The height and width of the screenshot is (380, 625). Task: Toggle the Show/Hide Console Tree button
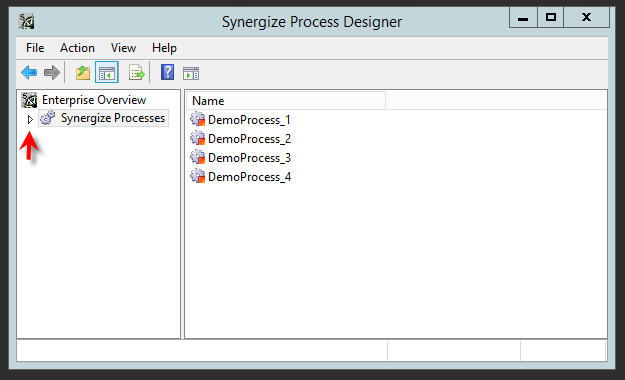tap(107, 73)
